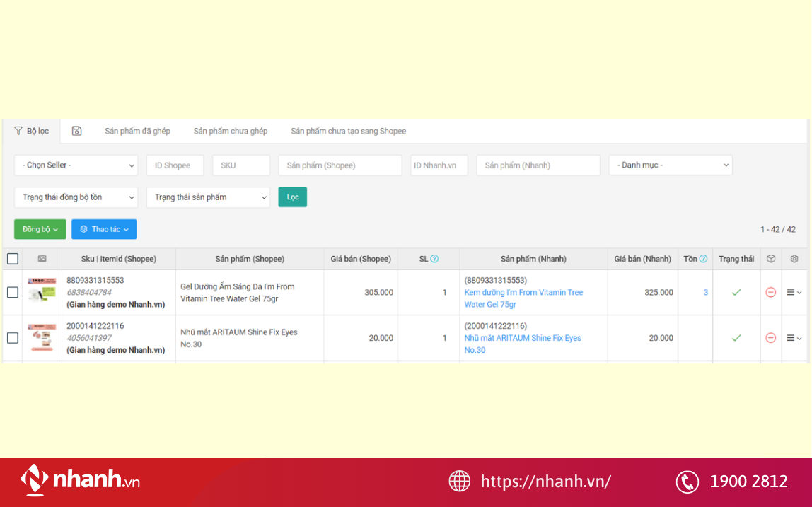Click the SL column help question icon

coord(434,258)
